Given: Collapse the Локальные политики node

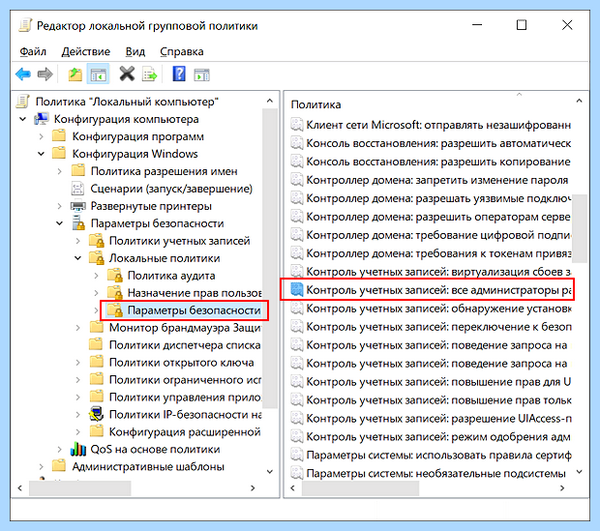Looking at the screenshot, I should tap(78, 258).
